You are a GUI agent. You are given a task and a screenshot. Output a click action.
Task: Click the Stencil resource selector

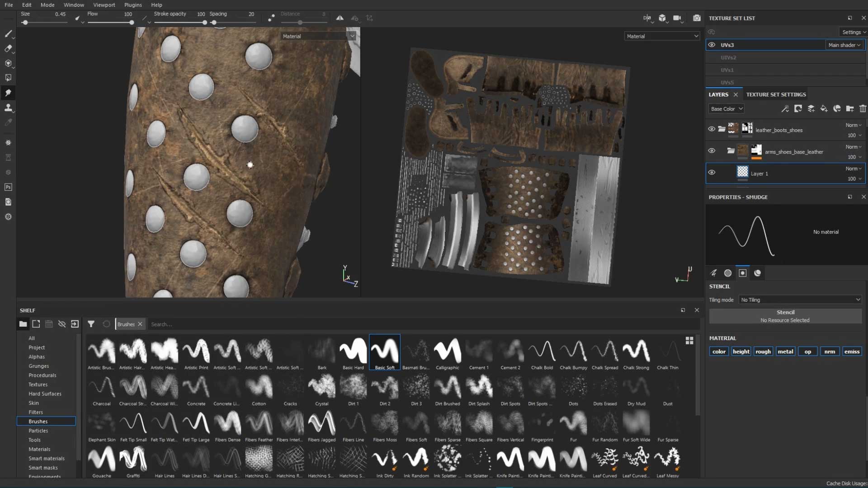click(785, 316)
